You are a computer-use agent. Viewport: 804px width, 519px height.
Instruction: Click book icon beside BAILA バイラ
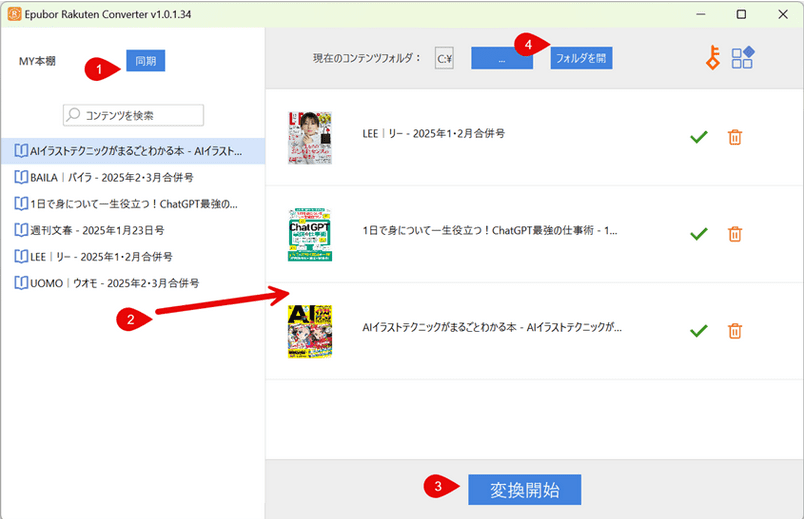point(21,177)
